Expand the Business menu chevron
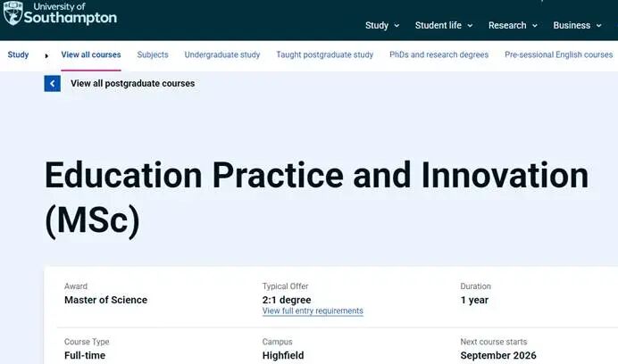 (598, 26)
